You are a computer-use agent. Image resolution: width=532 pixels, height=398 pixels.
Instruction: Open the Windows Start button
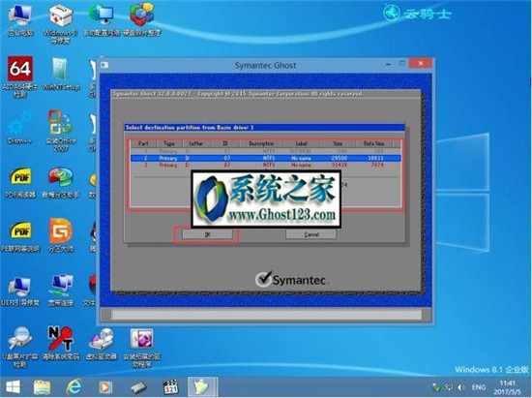point(13,386)
